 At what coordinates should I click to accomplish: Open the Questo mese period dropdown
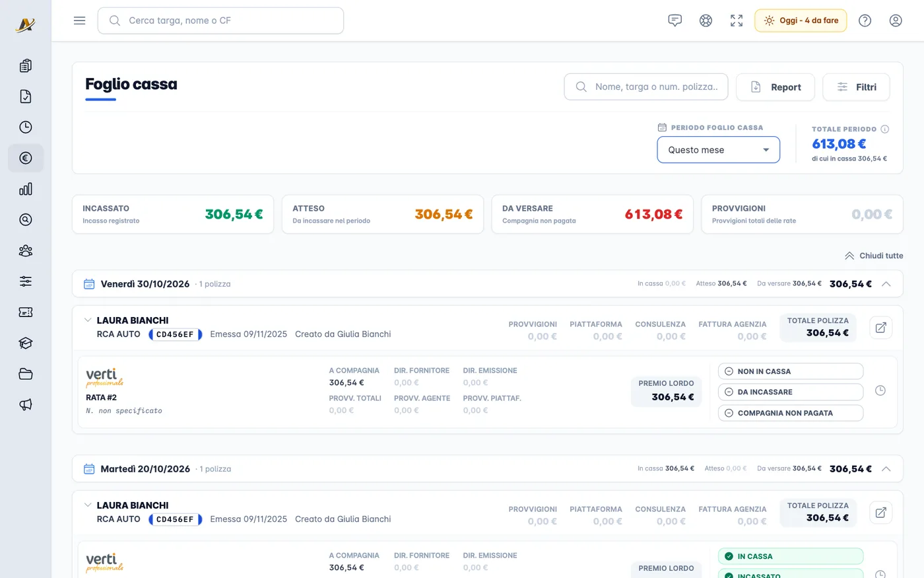click(x=719, y=150)
